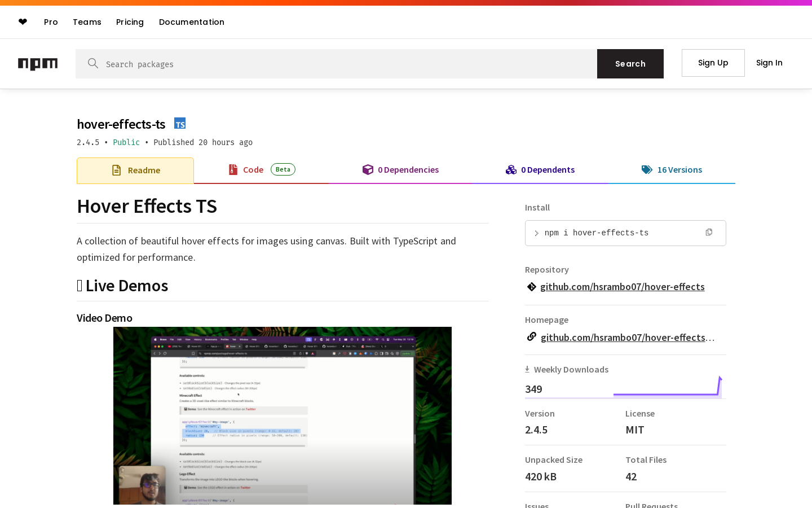This screenshot has height=508, width=812.
Task: Switch to the Code tab
Action: point(262,170)
